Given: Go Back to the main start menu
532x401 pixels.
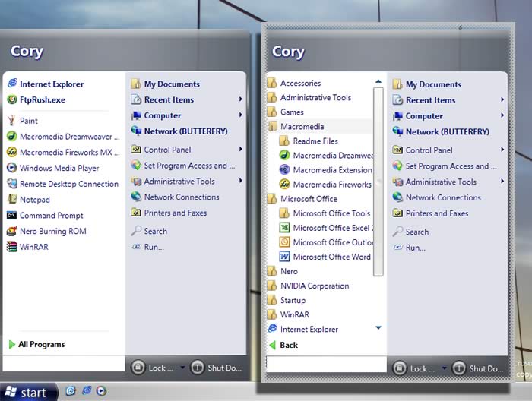Looking at the screenshot, I should click(283, 345).
